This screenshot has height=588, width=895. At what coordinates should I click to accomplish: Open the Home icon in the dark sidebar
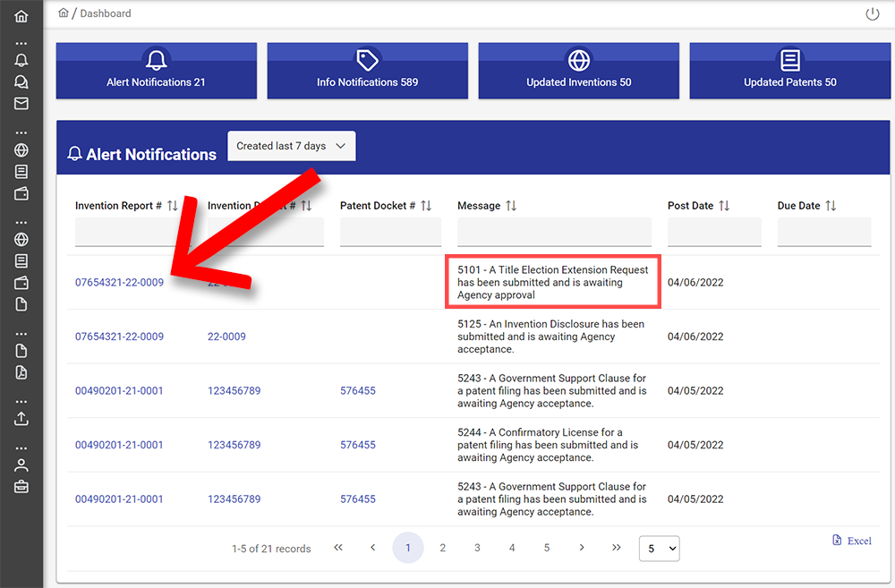click(x=21, y=16)
